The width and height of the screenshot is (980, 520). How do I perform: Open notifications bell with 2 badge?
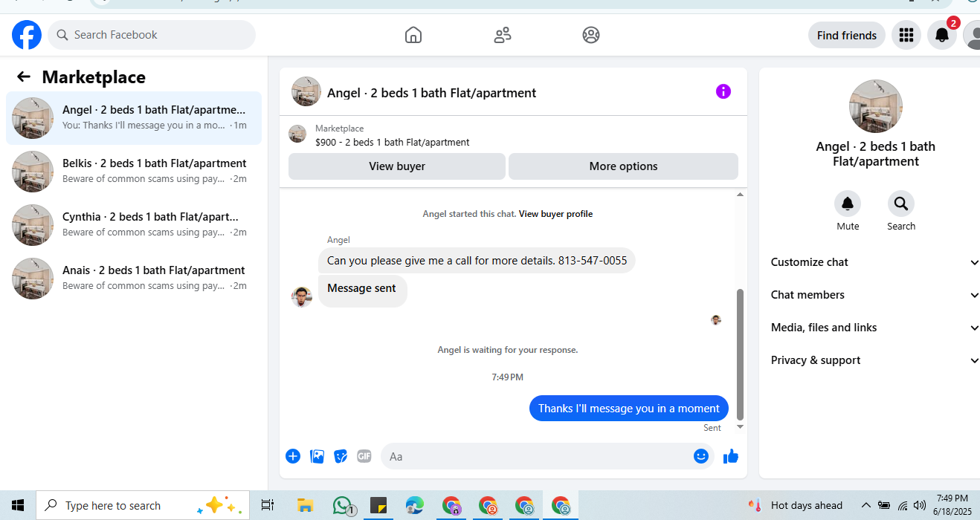click(941, 35)
